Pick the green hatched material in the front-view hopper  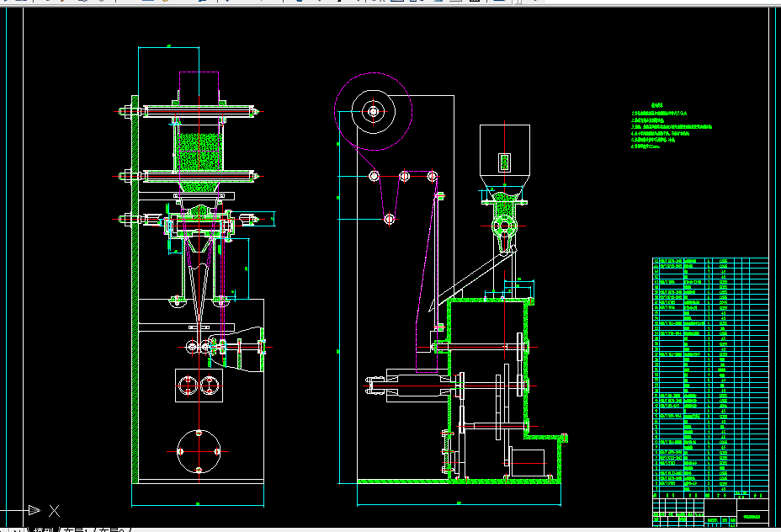click(x=199, y=152)
